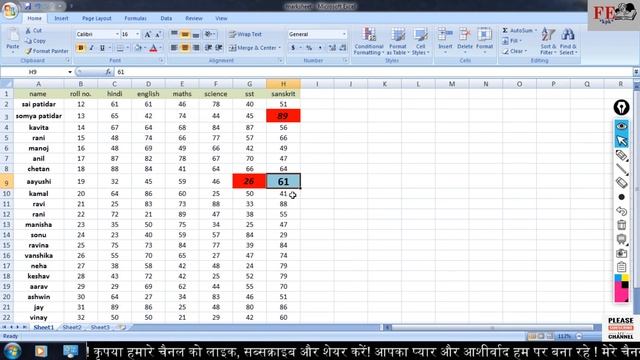Click the undo arrow in pen toolbar
The height and width of the screenshot is (360, 640).
(621, 211)
